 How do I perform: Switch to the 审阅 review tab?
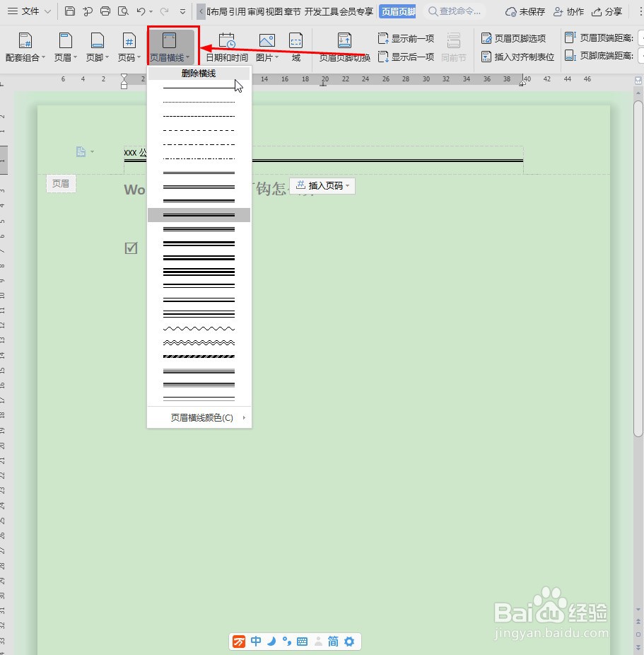pos(256,12)
